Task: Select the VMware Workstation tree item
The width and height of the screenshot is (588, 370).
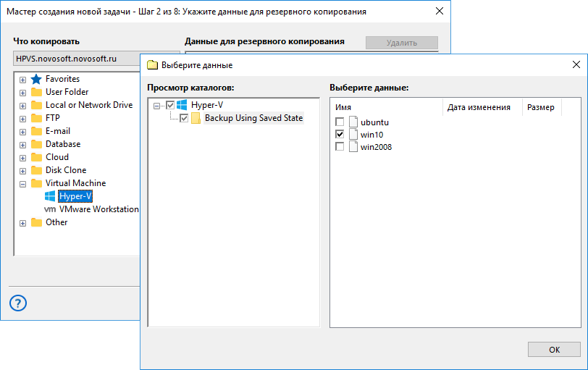Action: (x=98, y=209)
